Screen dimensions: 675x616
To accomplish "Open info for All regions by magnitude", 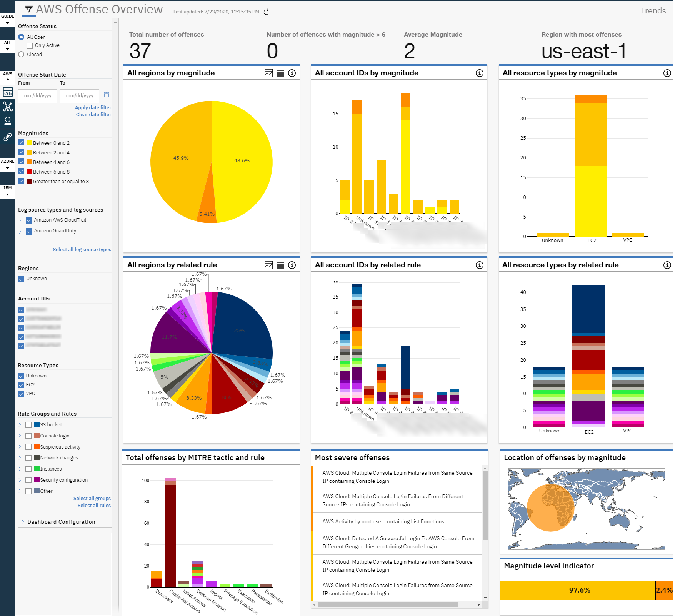I will pos(292,73).
